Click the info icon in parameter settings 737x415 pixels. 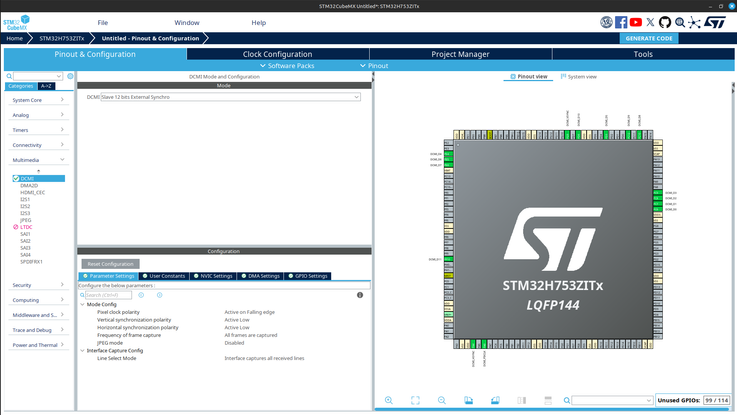[x=360, y=295]
